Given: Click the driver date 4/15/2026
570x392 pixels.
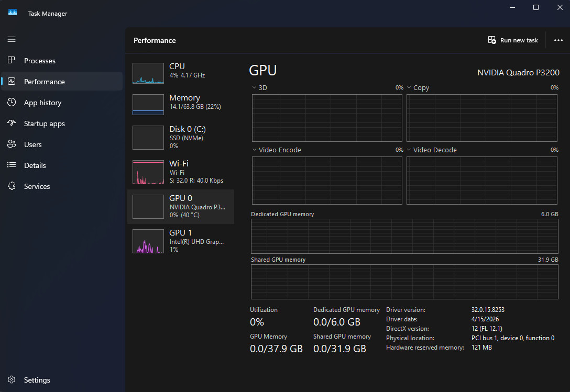Looking at the screenshot, I should [x=485, y=319].
